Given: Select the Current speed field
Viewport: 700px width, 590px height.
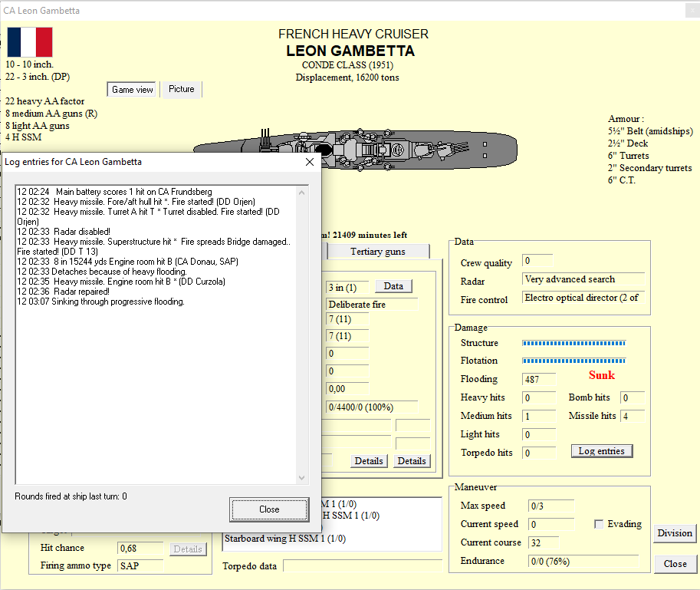Looking at the screenshot, I should pyautogui.click(x=551, y=524).
